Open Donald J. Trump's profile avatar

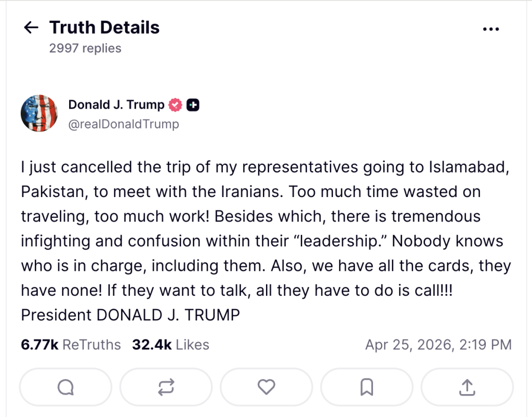(x=39, y=113)
